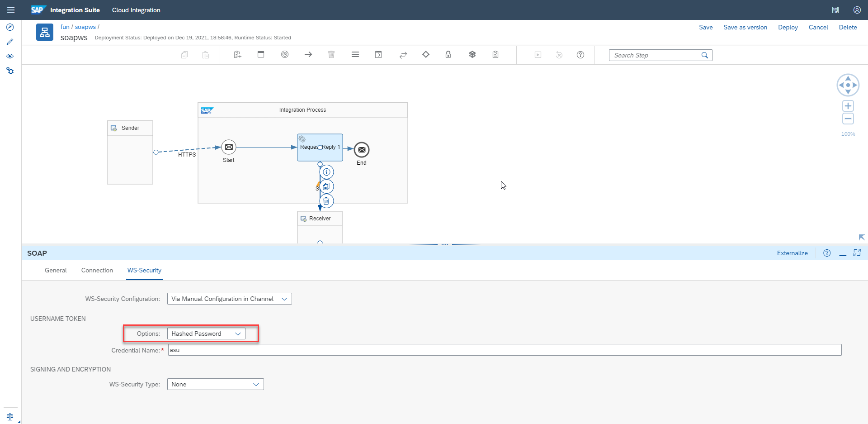
Task: Switch to the Connection tab
Action: point(97,270)
